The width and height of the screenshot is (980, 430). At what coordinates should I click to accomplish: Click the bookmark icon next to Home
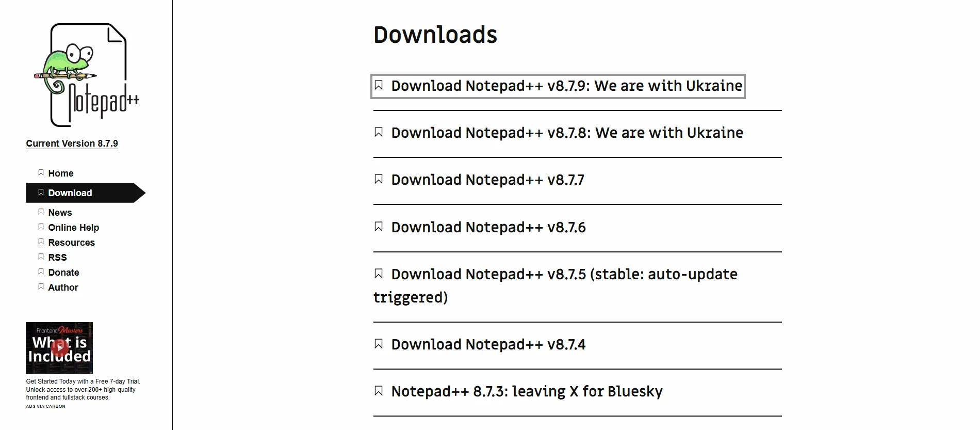pos(41,172)
